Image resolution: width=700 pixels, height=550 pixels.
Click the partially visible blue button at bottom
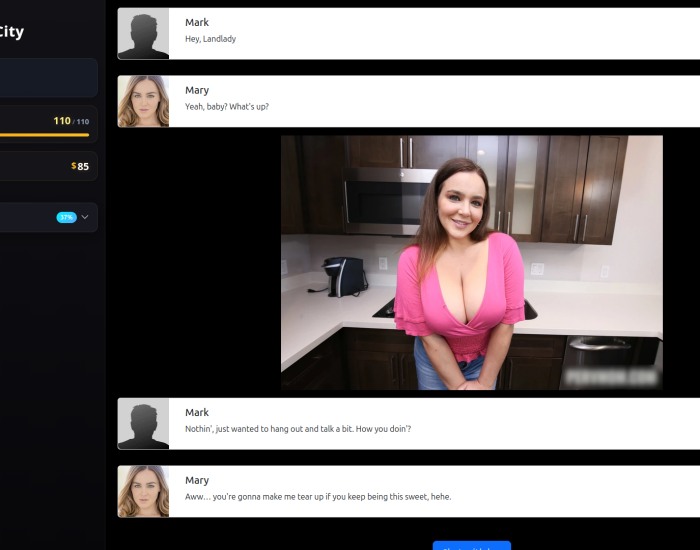[471, 546]
